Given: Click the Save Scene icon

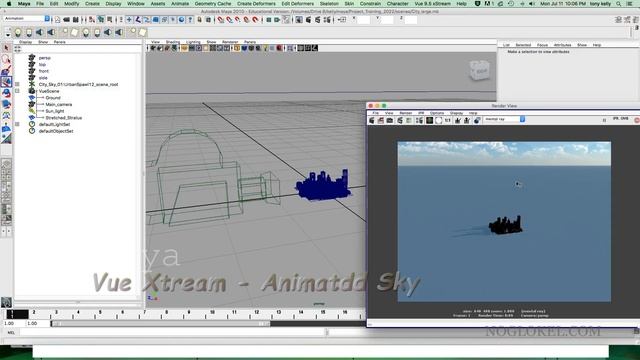Looking at the screenshot, I should coord(76,20).
